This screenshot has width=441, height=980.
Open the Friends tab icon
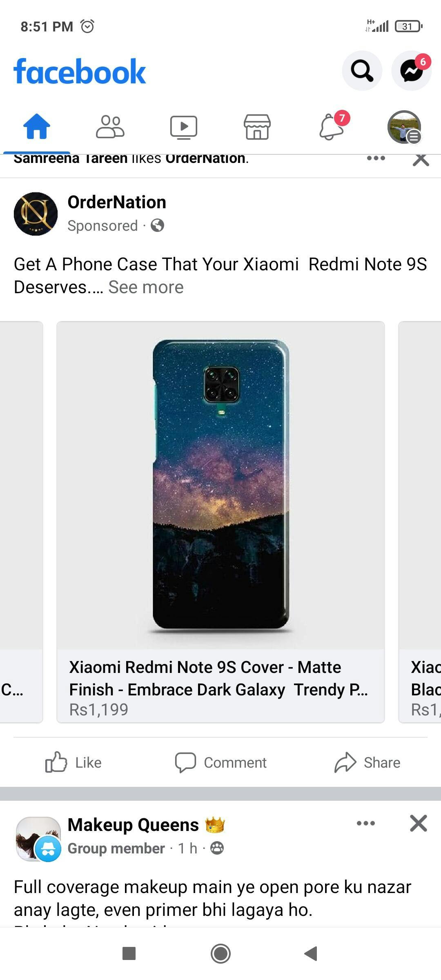[x=110, y=127]
